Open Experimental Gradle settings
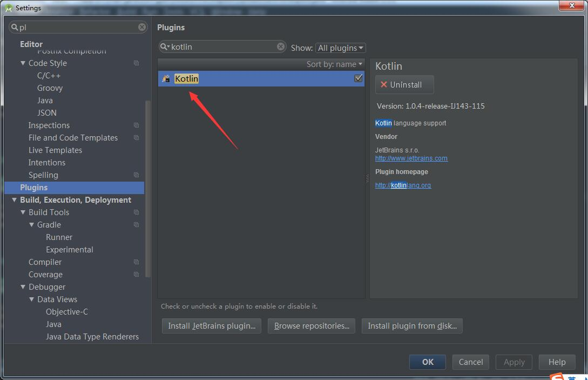Screen dimensions: 588x380 point(69,249)
